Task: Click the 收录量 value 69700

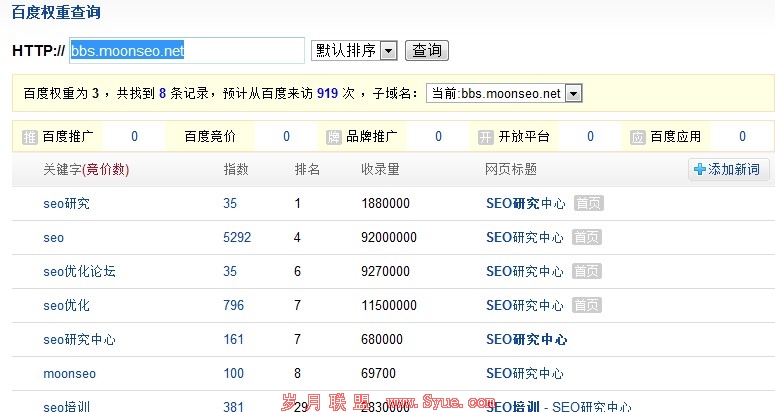Action: [379, 373]
